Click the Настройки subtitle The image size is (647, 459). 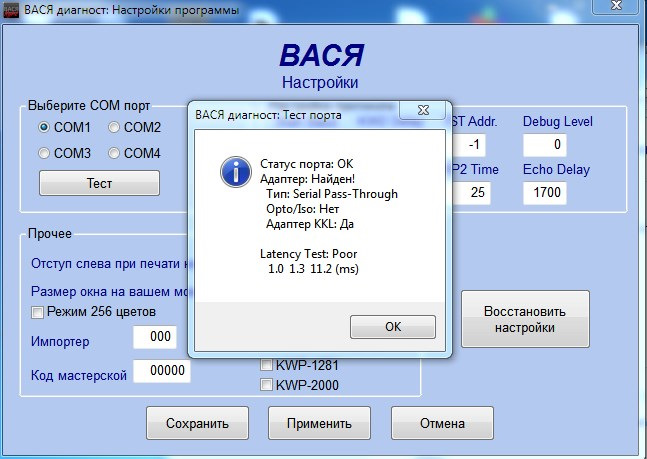coord(320,83)
